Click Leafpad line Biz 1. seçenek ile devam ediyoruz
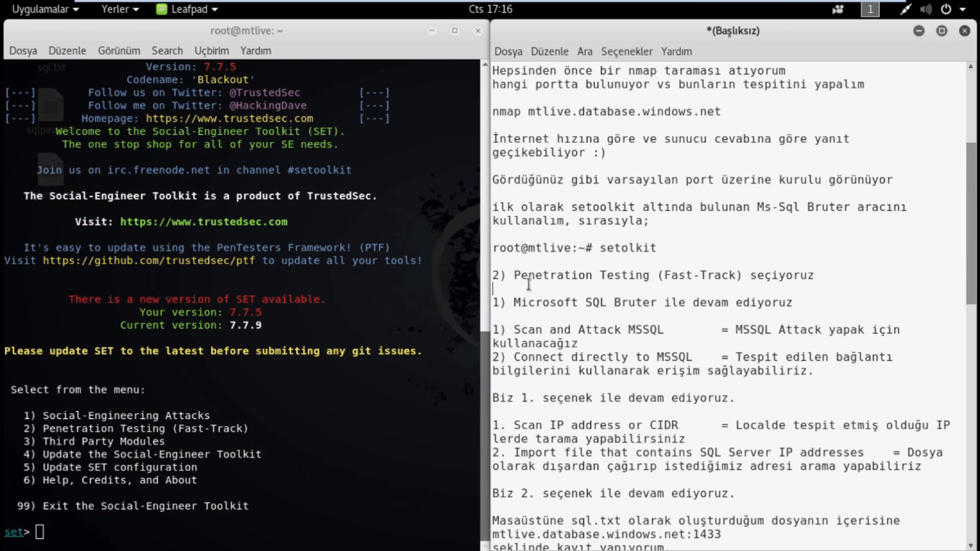This screenshot has width=980, height=551. [613, 398]
